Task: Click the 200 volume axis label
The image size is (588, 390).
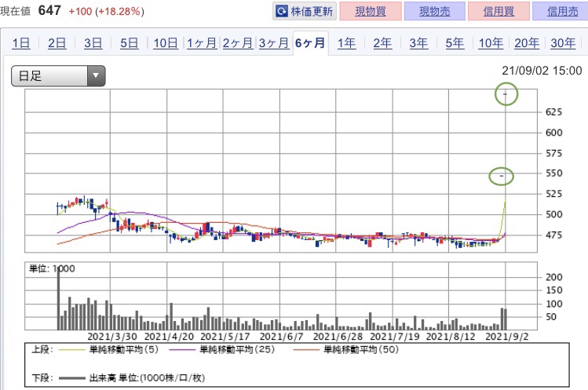Action: (554, 277)
